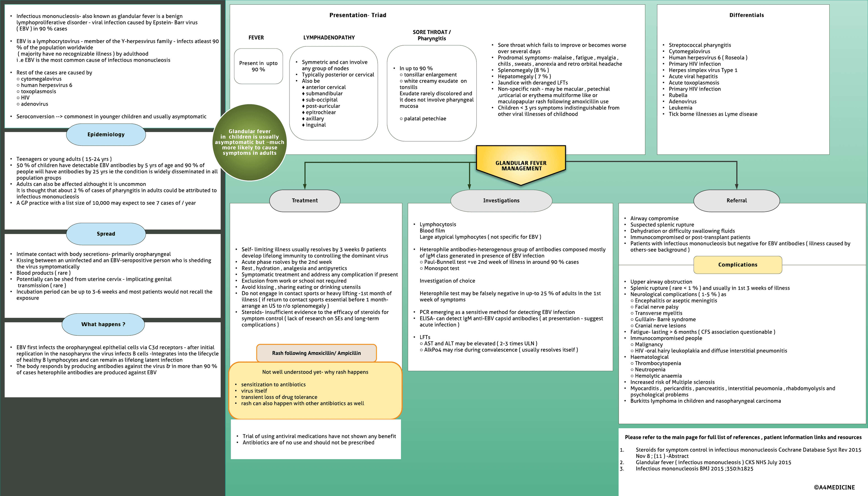This screenshot has height=496, width=868.
Task: Click the arrowhead pointing to Referral
Action: click(x=736, y=186)
